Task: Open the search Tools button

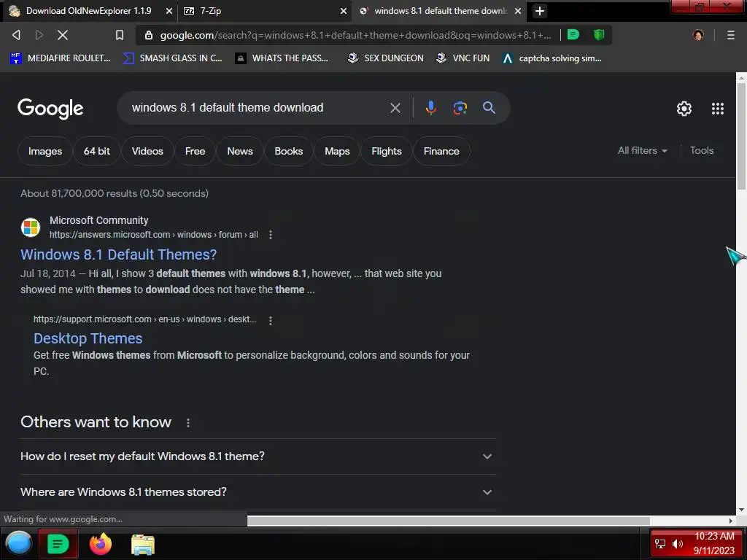Action: pyautogui.click(x=701, y=150)
